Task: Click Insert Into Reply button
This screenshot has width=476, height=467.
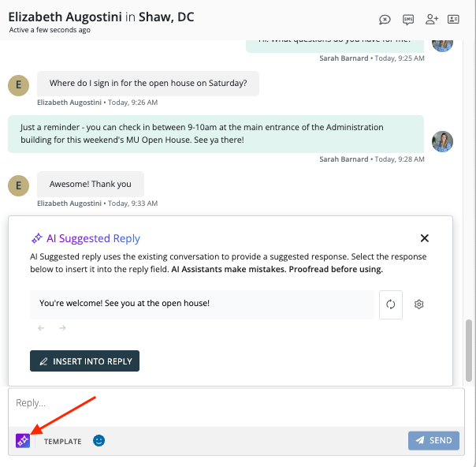Action: tap(85, 361)
